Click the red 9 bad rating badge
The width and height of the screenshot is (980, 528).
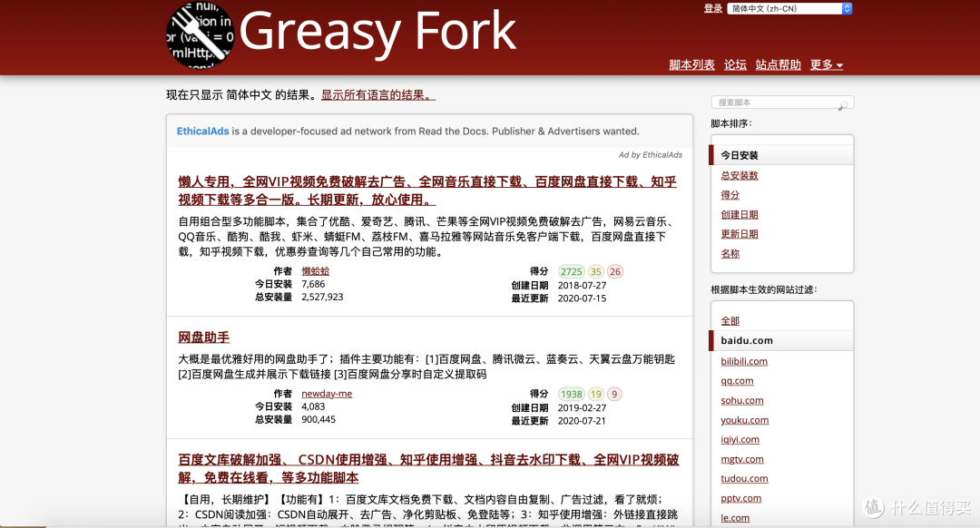click(x=614, y=395)
